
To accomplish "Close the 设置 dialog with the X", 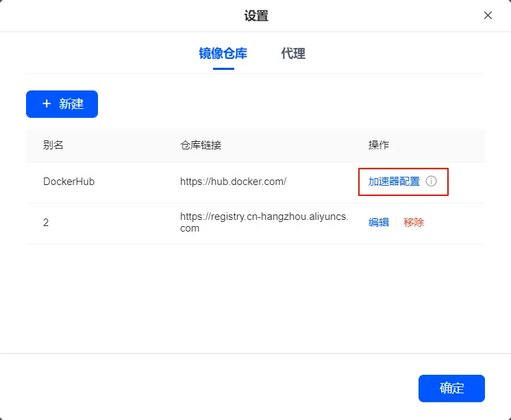I will click(x=488, y=15).
